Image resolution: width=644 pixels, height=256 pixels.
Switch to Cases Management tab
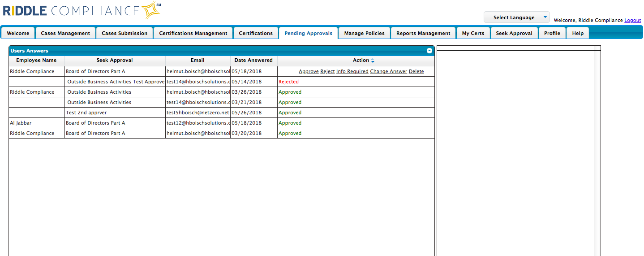[65, 33]
